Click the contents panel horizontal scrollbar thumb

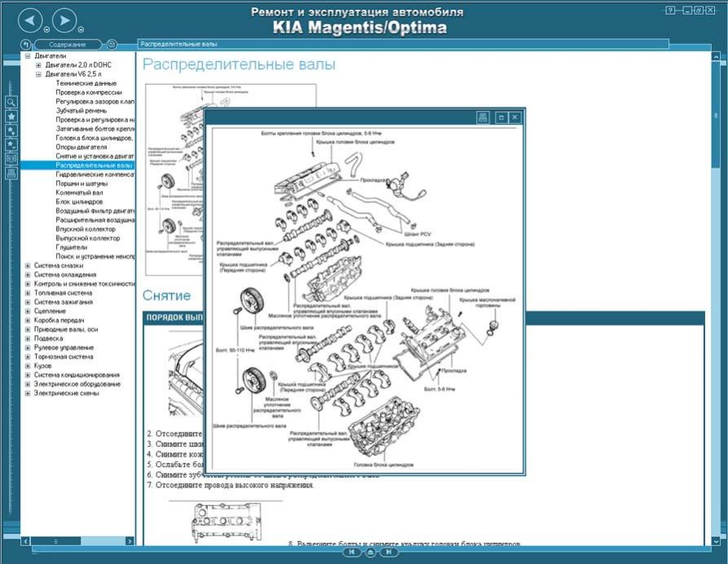[55, 541]
